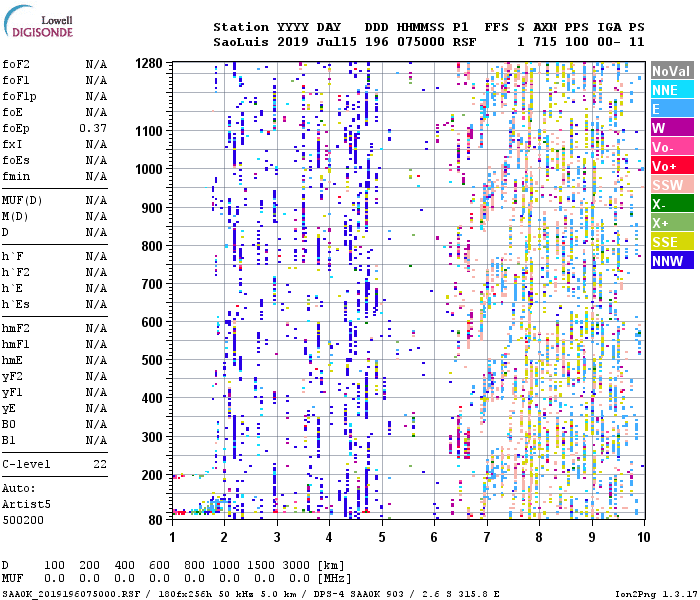The image size is (700, 600).
Task: Click the 300 height axis label
Action: [x=152, y=437]
